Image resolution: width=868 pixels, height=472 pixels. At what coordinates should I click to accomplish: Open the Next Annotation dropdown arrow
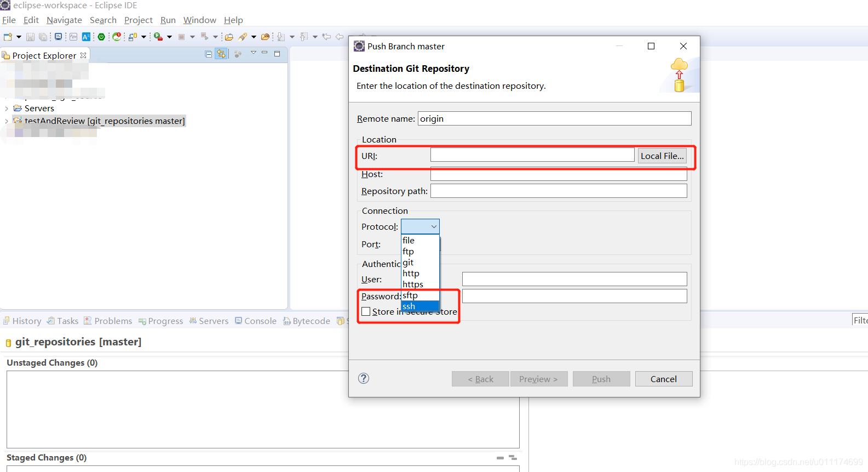tap(292, 37)
